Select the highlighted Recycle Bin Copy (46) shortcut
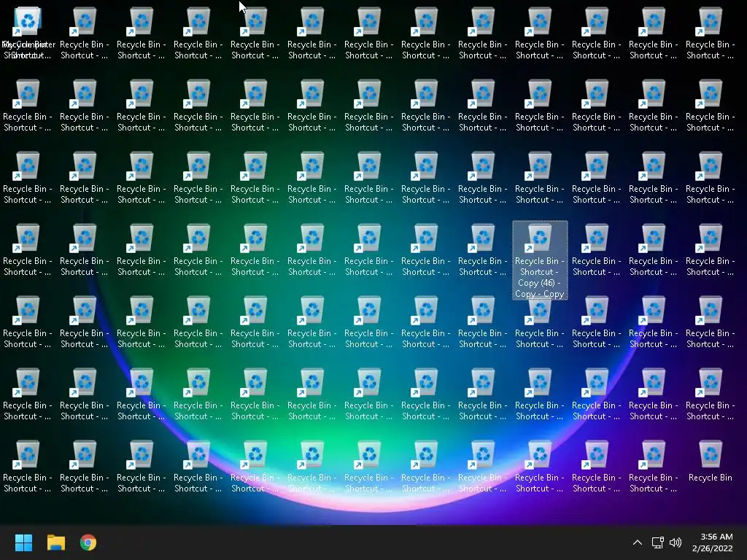Screen dimensions: 747x560 pyautogui.click(x=540, y=260)
